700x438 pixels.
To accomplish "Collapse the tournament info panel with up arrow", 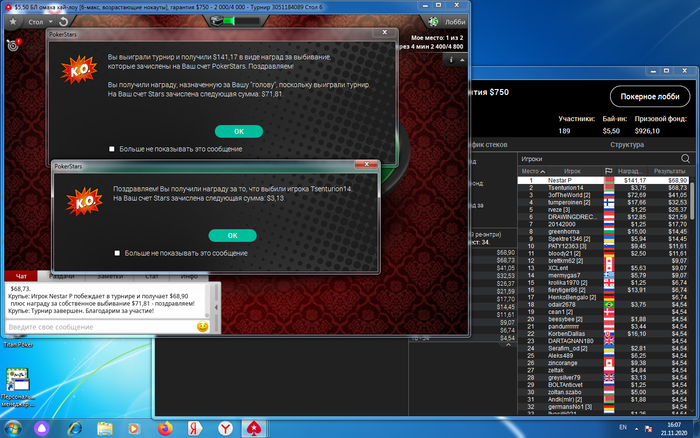I will [x=462, y=60].
